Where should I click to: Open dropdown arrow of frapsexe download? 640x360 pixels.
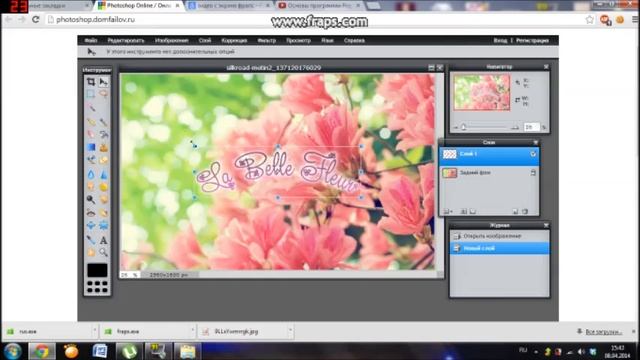[x=192, y=331]
